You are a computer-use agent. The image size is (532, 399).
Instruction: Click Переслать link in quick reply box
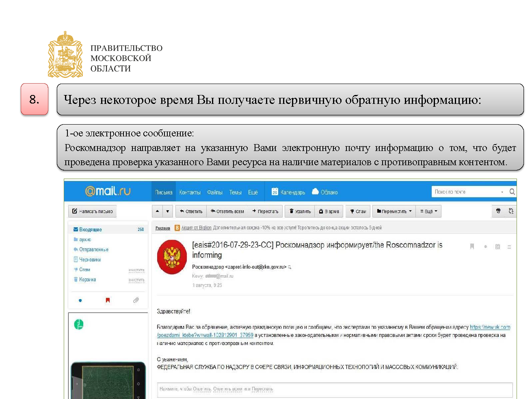coord(262,389)
